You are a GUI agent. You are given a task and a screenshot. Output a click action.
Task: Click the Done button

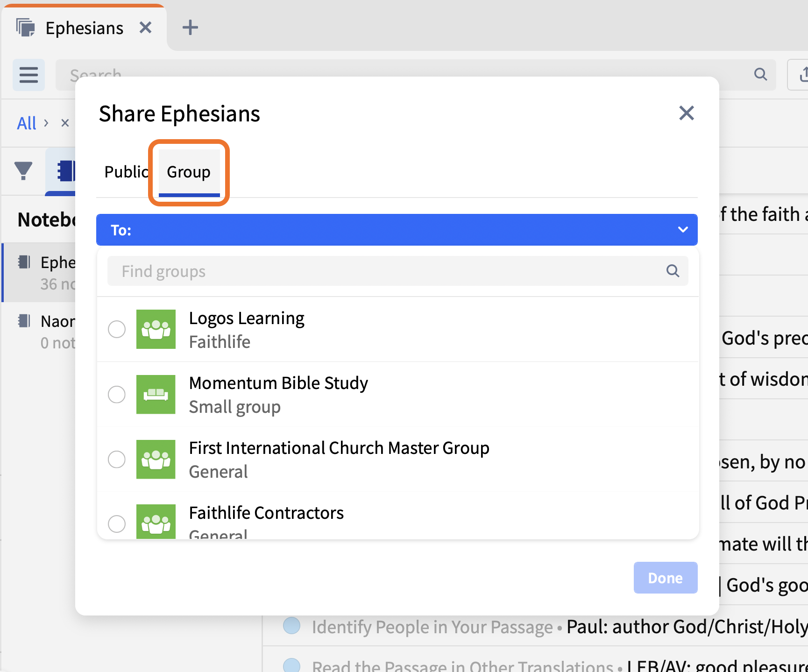click(x=666, y=578)
